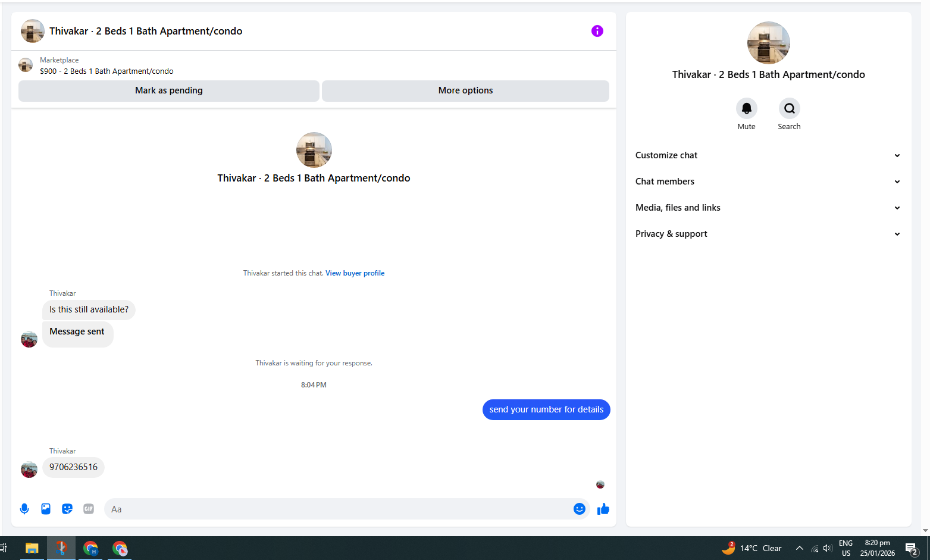Open clock and date in taskbar
The image size is (930, 560).
pyautogui.click(x=877, y=548)
